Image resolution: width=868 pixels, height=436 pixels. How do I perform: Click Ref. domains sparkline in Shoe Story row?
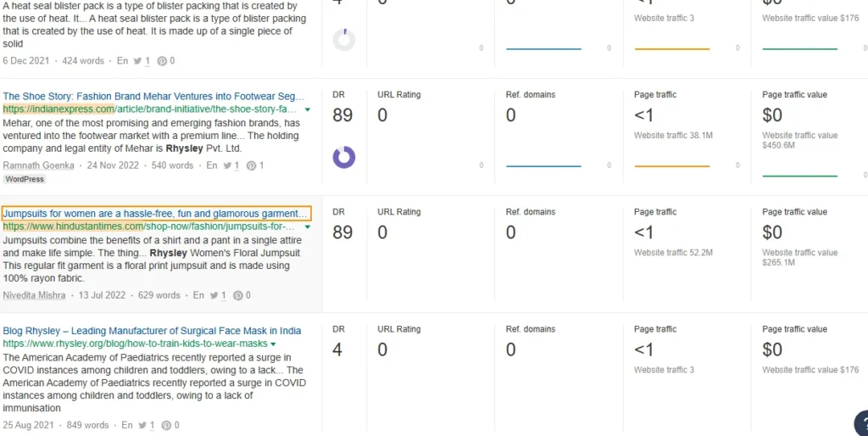coord(543,165)
